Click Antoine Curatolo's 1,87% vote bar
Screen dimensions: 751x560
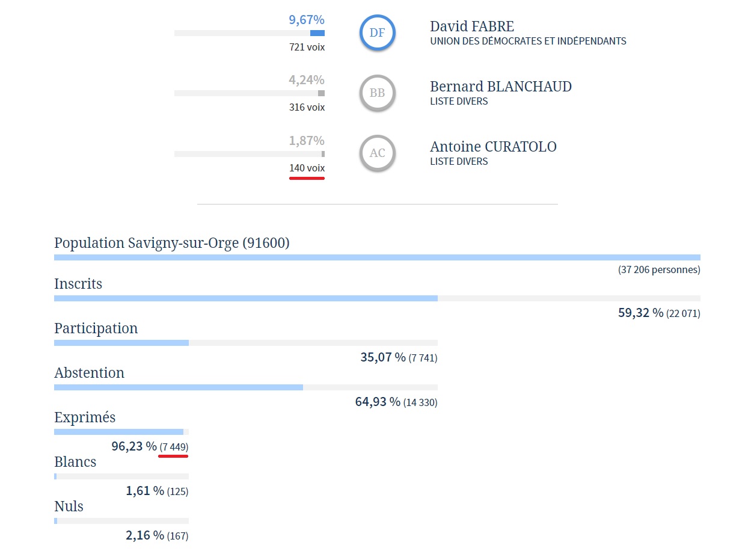(250, 154)
